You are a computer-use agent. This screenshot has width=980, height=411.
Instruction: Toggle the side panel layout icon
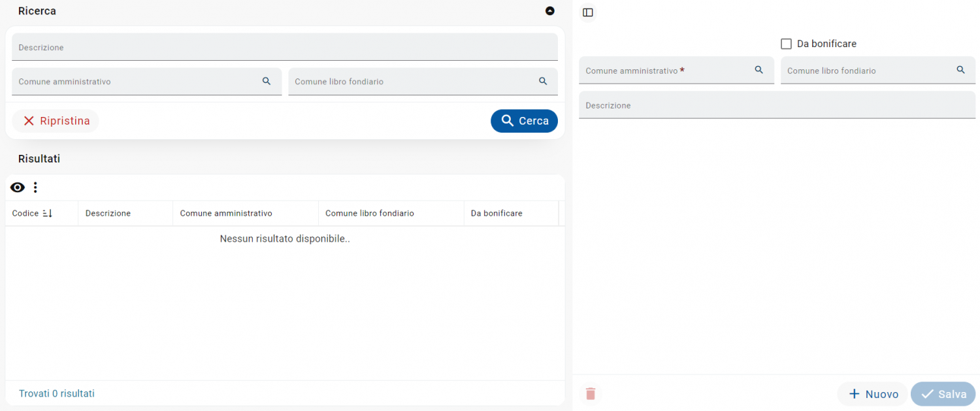(588, 12)
